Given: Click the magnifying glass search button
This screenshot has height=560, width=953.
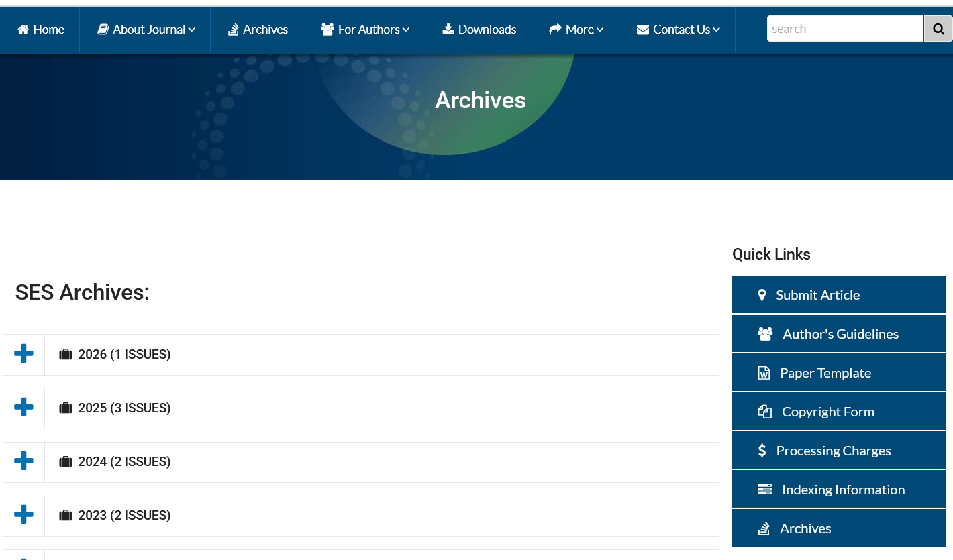Looking at the screenshot, I should tap(938, 29).
